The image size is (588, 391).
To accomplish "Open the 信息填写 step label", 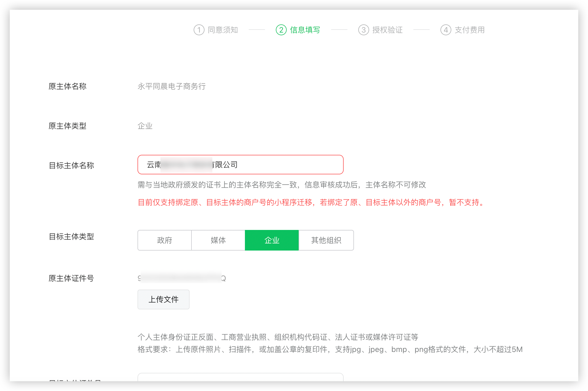I will (x=305, y=30).
